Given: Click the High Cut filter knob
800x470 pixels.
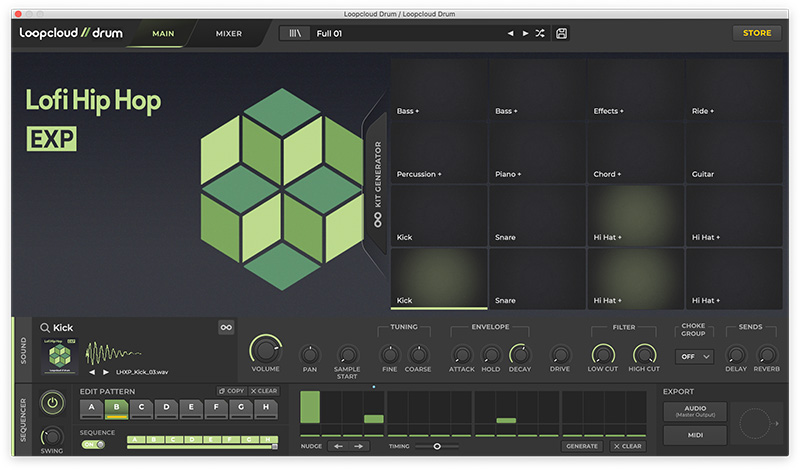Looking at the screenshot, I should [x=644, y=354].
